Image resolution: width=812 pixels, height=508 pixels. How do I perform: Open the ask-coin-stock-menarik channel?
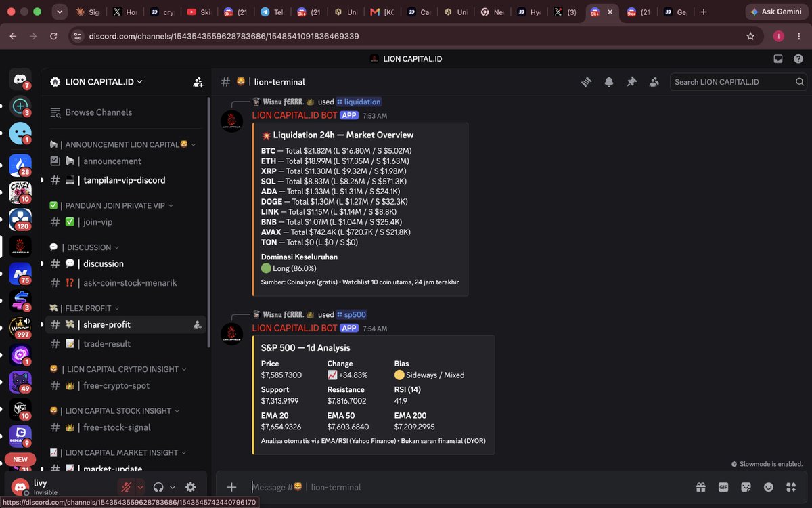click(126, 282)
